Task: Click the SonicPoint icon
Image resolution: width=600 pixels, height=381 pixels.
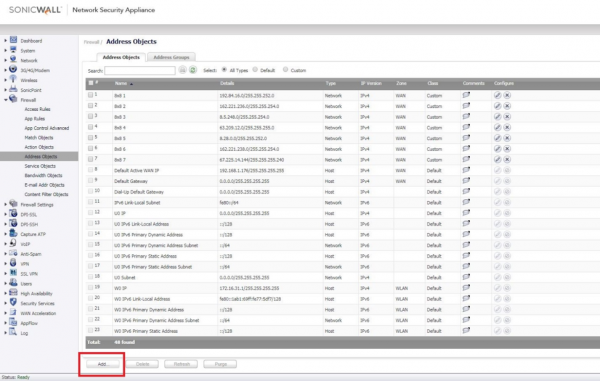Action: (13, 89)
